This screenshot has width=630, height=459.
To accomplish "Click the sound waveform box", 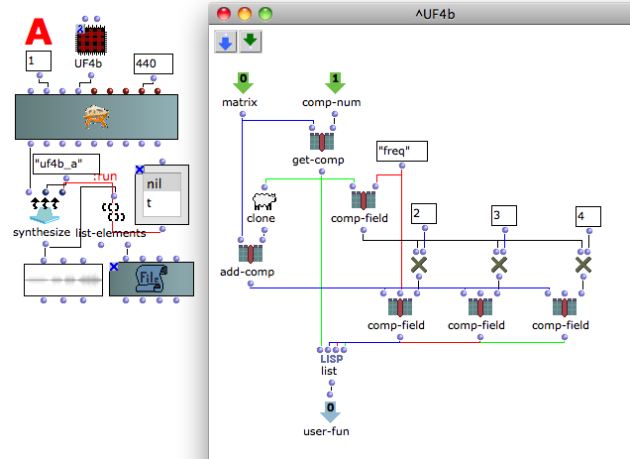I will coord(63,280).
